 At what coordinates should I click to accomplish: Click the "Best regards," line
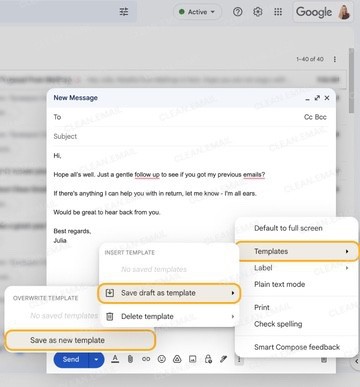tap(72, 231)
